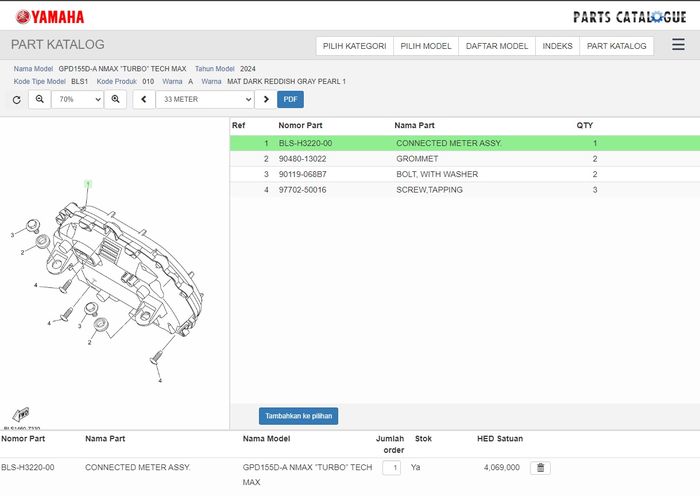Open the 70% zoom level dropdown

tap(76, 100)
